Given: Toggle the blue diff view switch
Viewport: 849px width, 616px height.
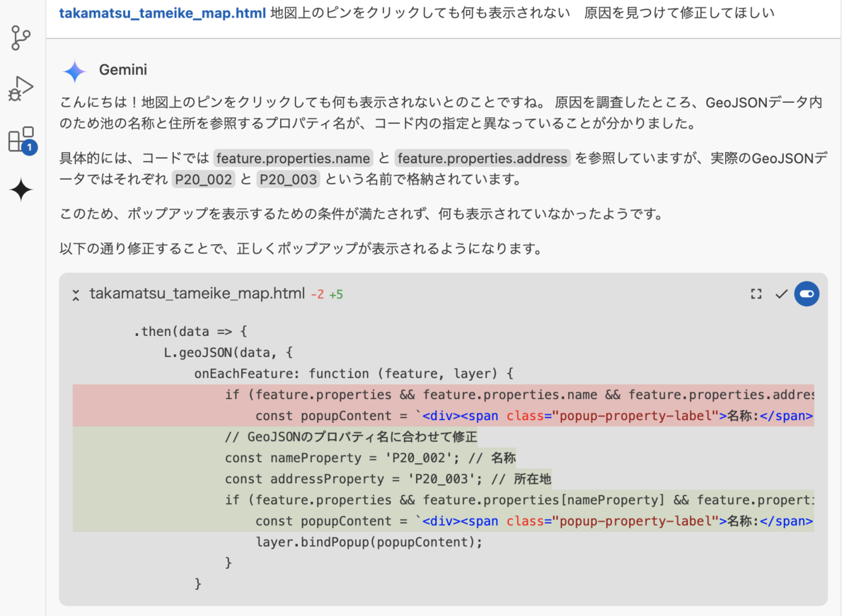Looking at the screenshot, I should pos(807,294).
